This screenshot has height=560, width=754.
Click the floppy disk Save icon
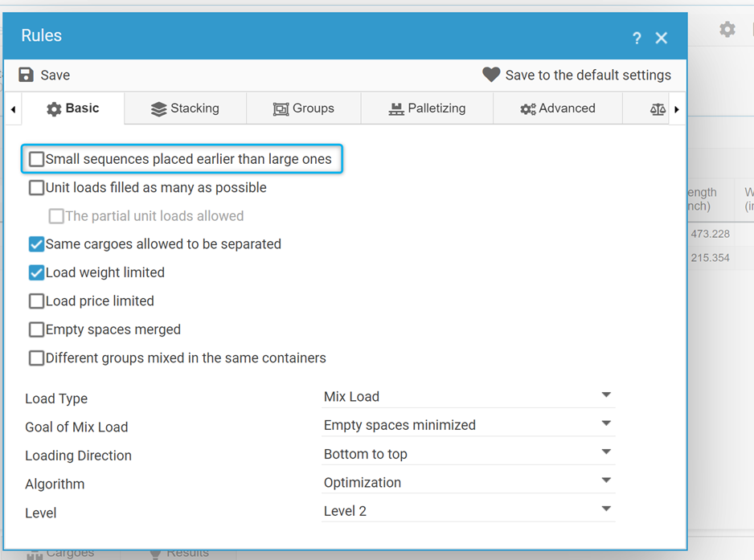26,75
